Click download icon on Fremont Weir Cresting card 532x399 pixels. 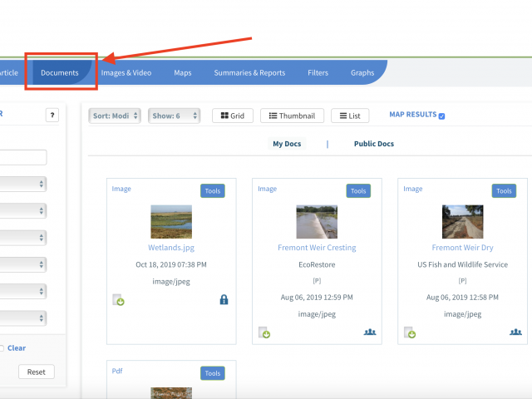pyautogui.click(x=264, y=332)
